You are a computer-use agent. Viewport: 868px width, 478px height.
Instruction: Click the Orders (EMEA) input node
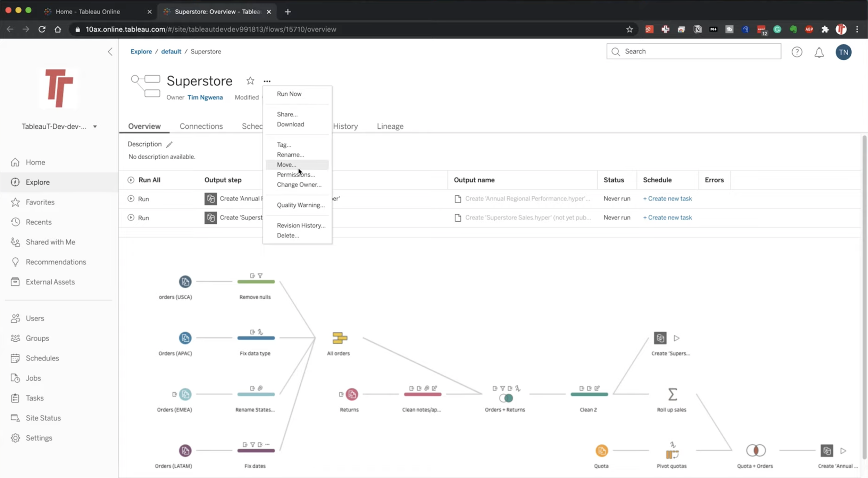pyautogui.click(x=185, y=394)
